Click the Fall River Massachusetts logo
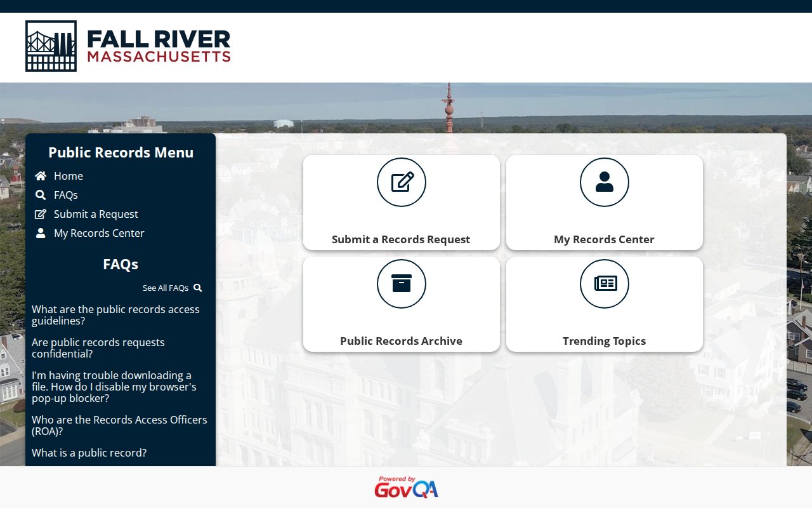This screenshot has width=812, height=508. point(128,46)
